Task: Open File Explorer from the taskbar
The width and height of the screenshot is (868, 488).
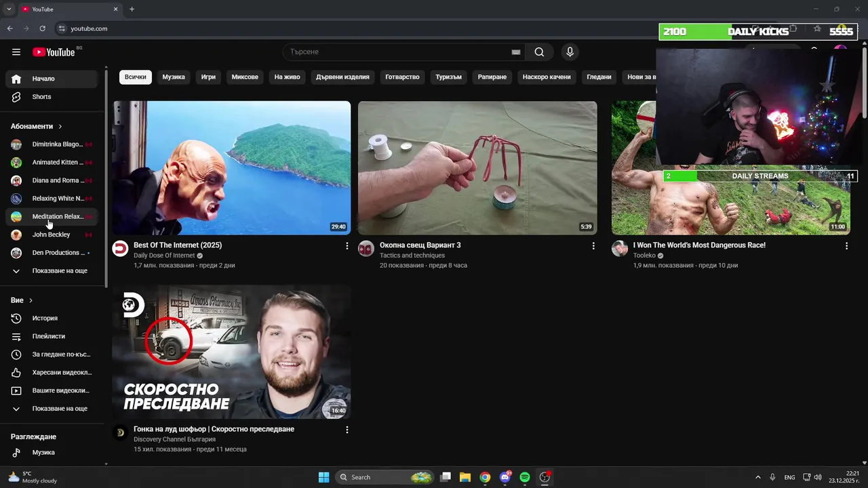Action: coord(465,477)
